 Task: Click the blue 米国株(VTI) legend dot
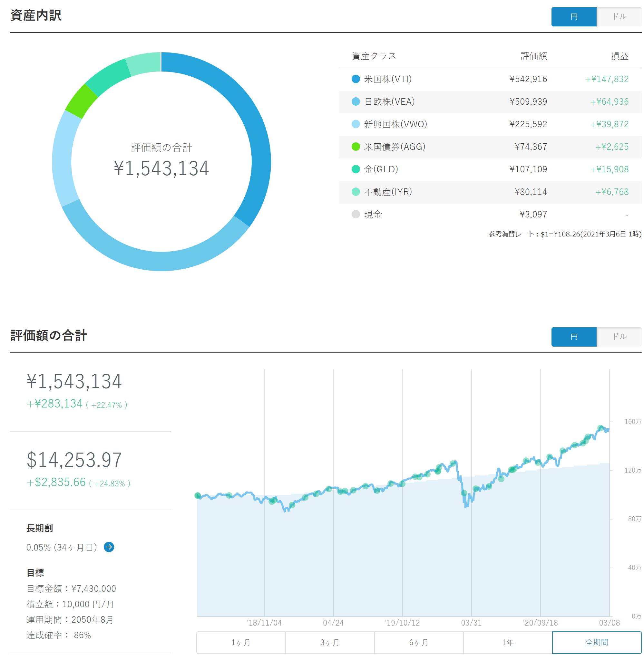[356, 79]
